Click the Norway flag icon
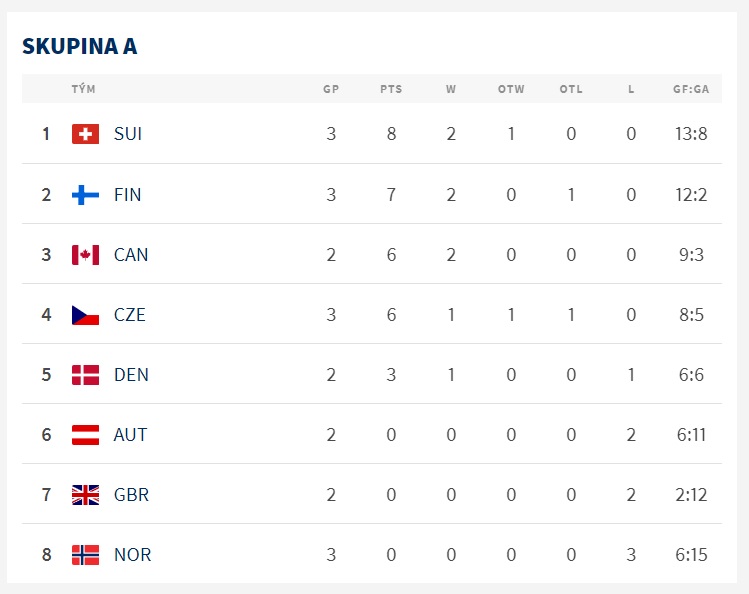Image resolution: width=749 pixels, height=594 pixels. click(86, 555)
